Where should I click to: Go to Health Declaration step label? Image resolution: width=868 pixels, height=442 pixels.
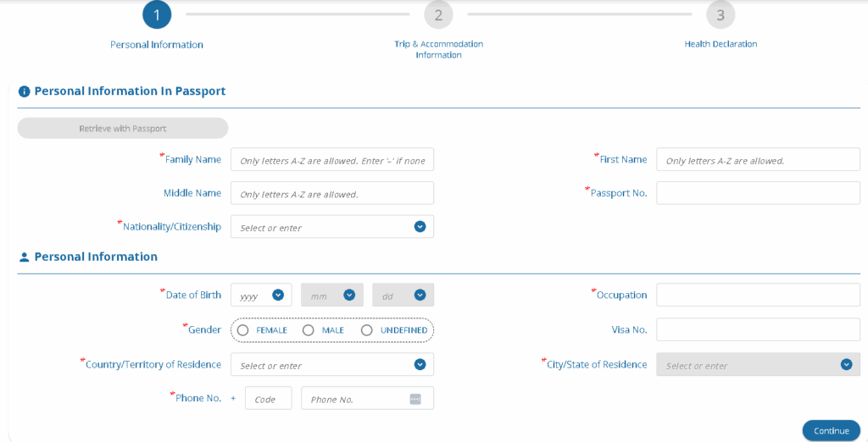(x=721, y=44)
